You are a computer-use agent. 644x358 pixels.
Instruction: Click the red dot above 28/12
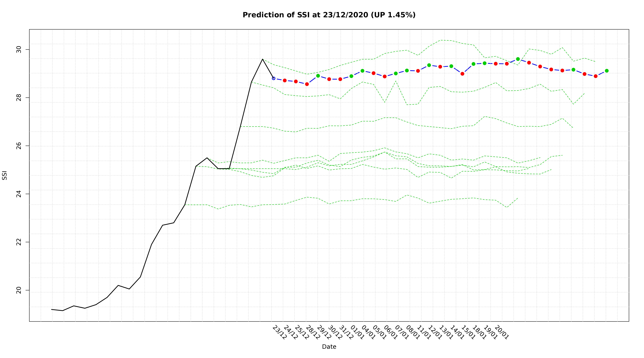(307, 84)
